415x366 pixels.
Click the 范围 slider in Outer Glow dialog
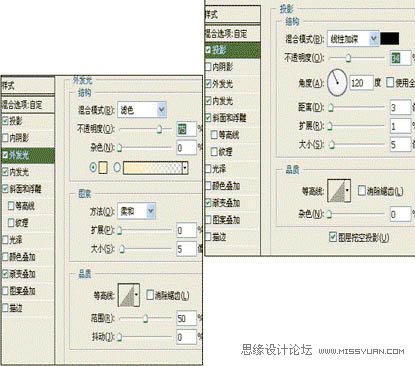145,319
